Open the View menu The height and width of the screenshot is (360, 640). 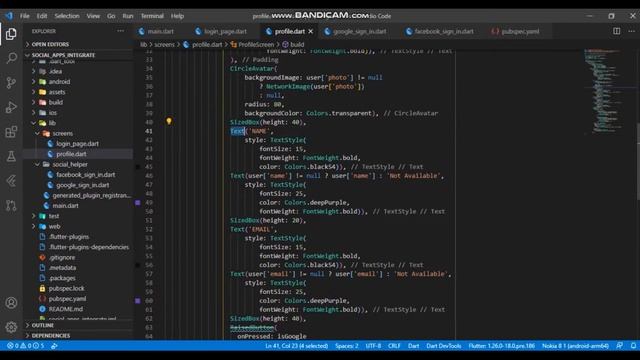point(93,16)
